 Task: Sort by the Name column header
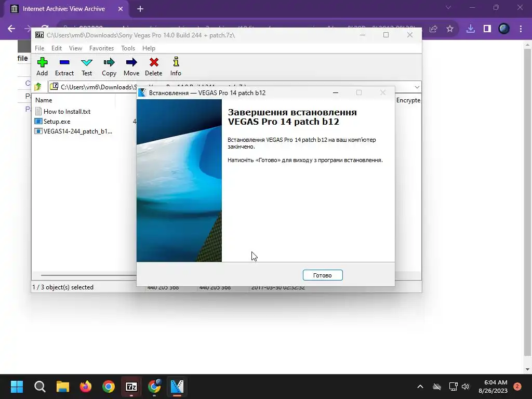coord(44,100)
